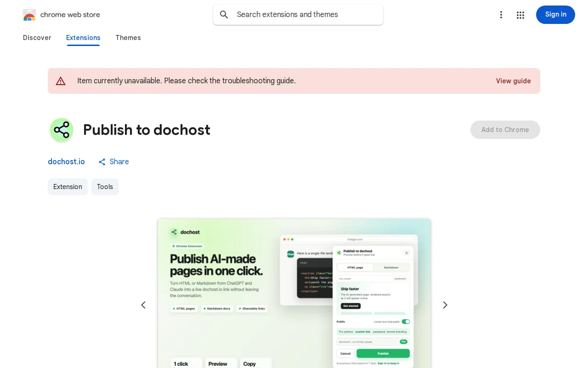588x368 pixels.
Task: Select the Tools category chip
Action: tap(105, 187)
